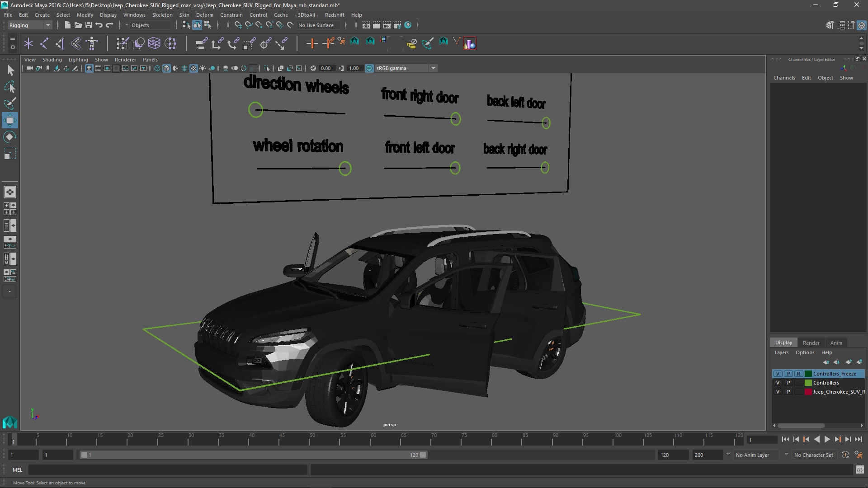This screenshot has width=868, height=488.
Task: Redo action icon in status line
Action: pos(109,25)
